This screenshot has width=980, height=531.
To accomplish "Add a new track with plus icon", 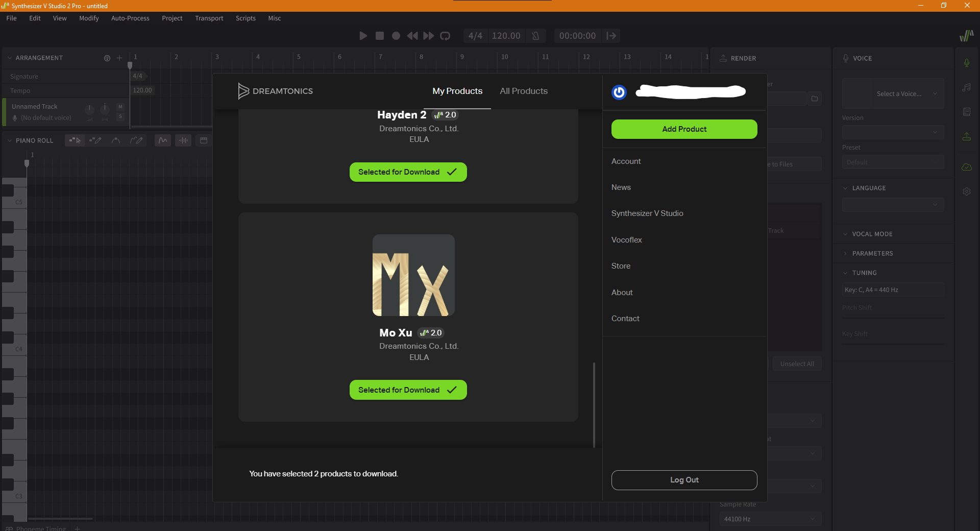I will coord(119,58).
